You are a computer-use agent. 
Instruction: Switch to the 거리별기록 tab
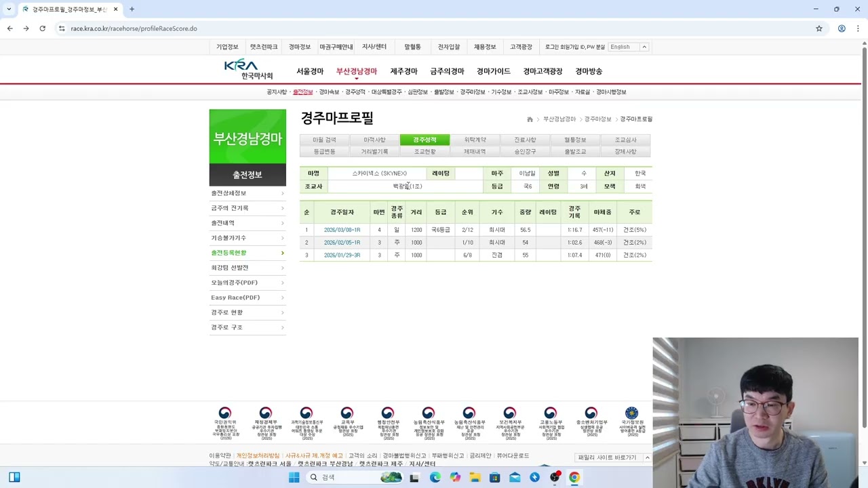pyautogui.click(x=374, y=152)
